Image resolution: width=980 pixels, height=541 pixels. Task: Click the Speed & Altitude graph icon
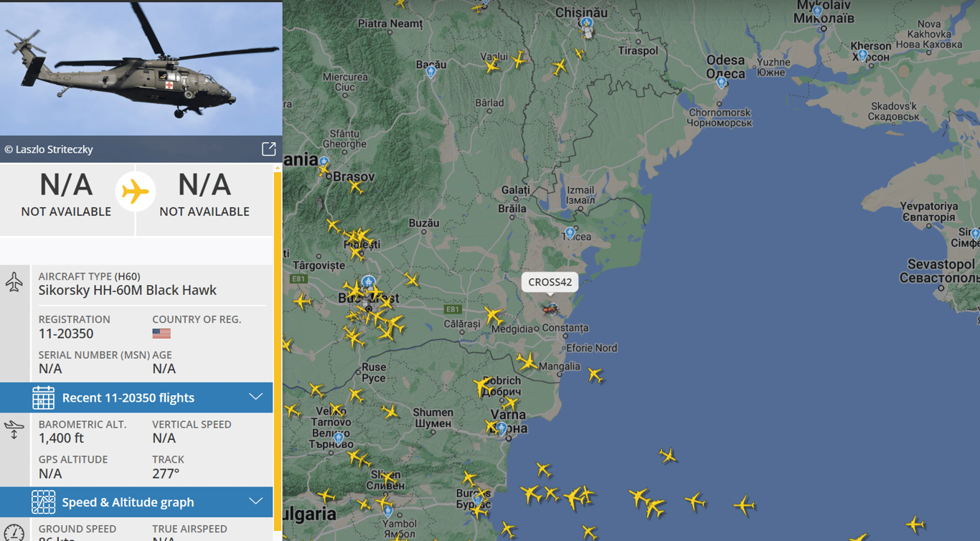[x=43, y=502]
